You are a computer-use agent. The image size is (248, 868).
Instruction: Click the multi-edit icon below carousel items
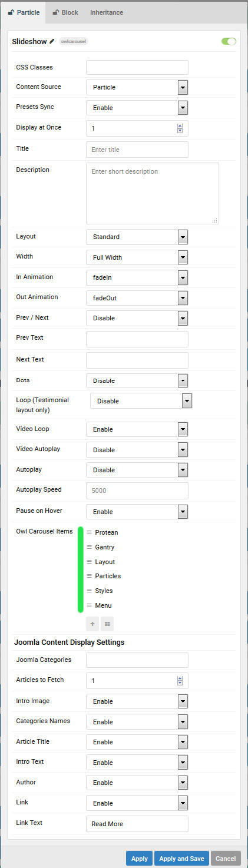[x=107, y=624]
